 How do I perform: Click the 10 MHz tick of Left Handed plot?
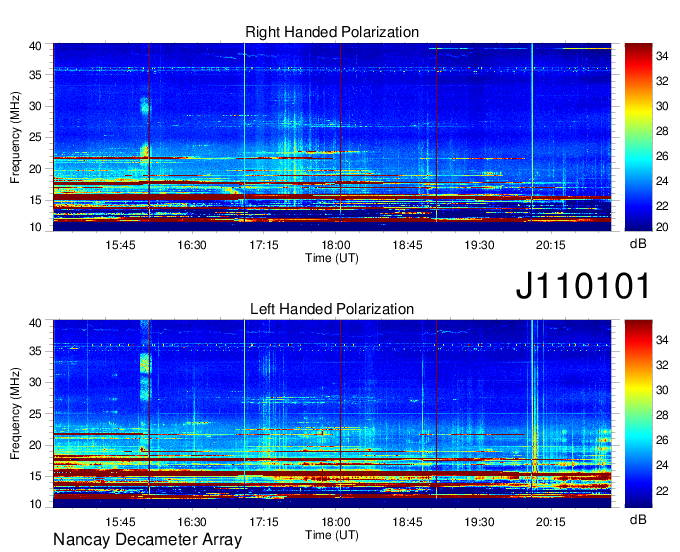[35, 504]
